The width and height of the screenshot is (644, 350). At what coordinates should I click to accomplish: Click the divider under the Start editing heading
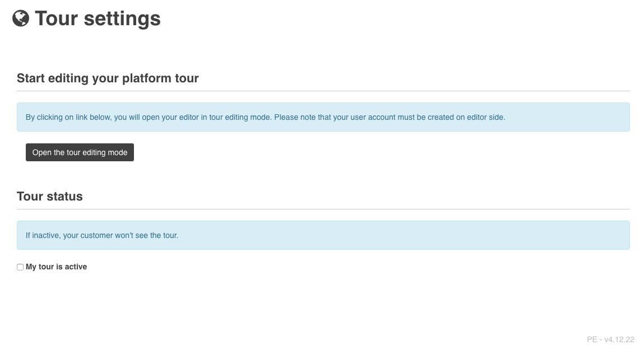point(323,91)
